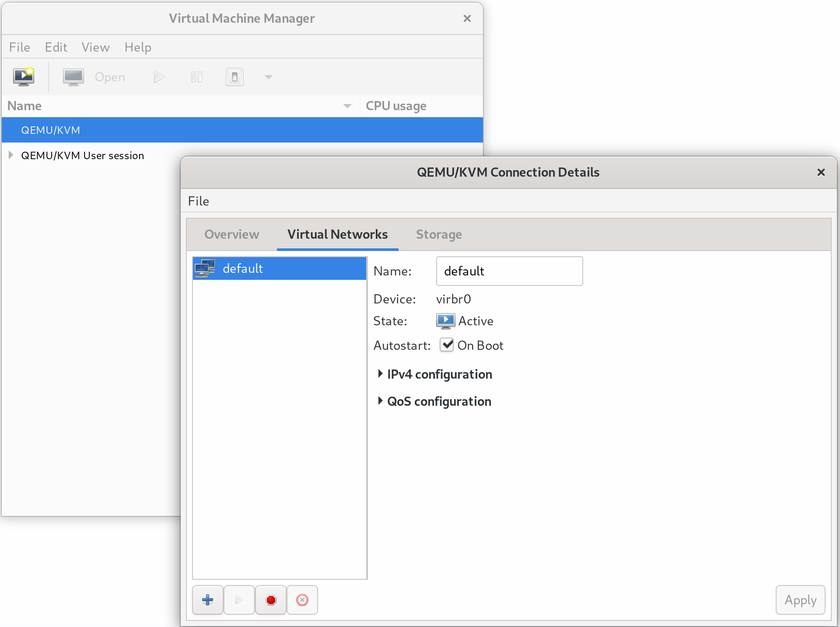
Task: Click the start network play icon
Action: (x=239, y=600)
